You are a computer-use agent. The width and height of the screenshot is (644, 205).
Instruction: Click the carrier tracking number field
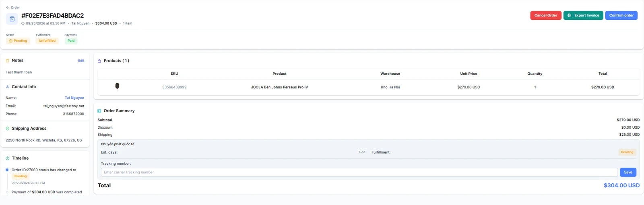[x=359, y=172]
